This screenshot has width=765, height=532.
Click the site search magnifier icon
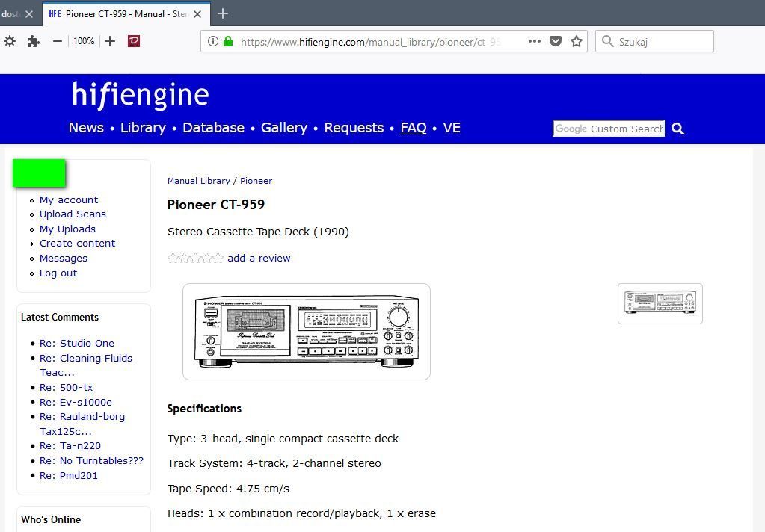[x=678, y=129]
